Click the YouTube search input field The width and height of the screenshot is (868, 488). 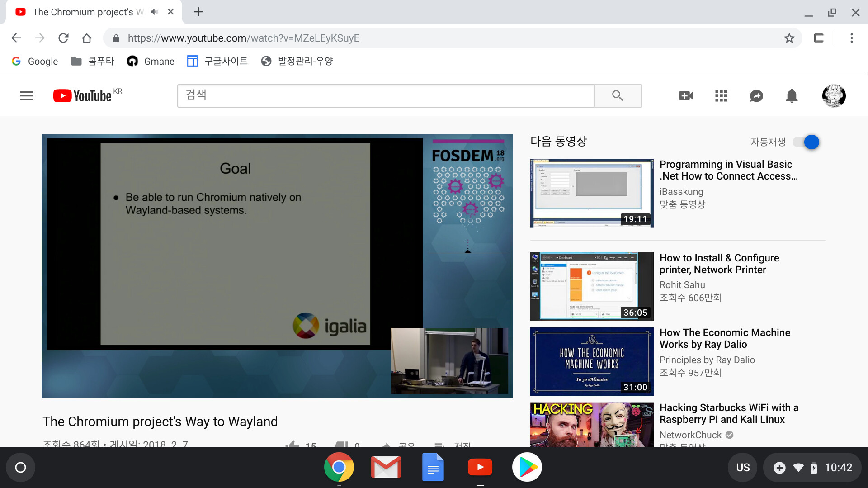pyautogui.click(x=386, y=95)
